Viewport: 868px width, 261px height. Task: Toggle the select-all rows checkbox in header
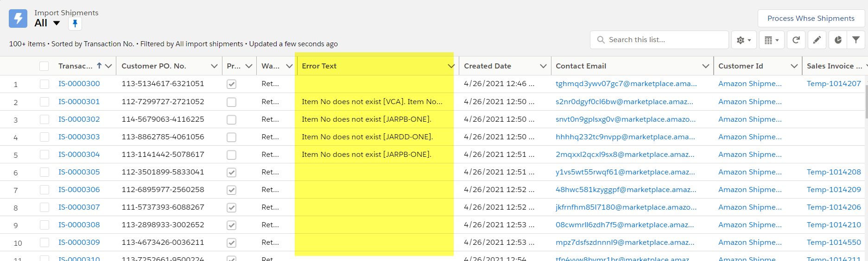pyautogui.click(x=44, y=66)
